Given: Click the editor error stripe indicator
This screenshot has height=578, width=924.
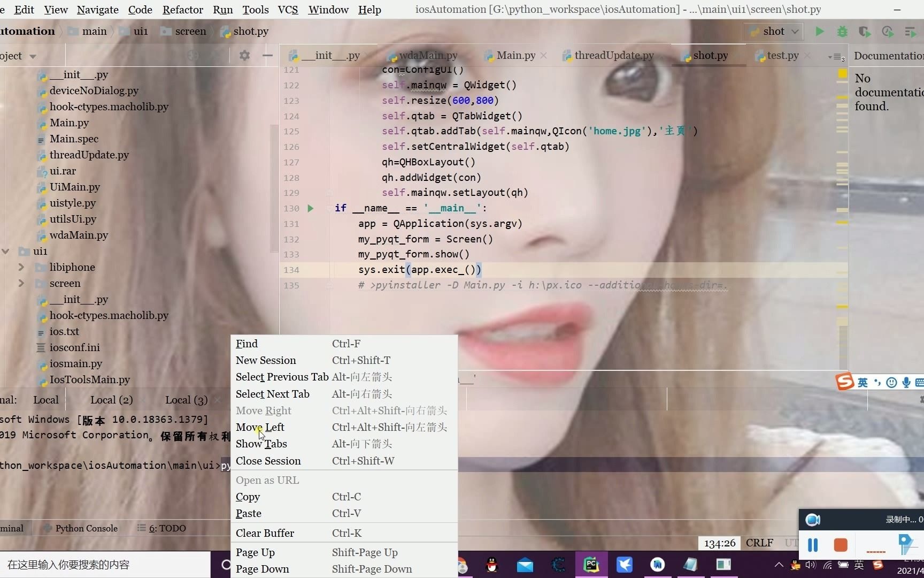Looking at the screenshot, I should (842, 73).
